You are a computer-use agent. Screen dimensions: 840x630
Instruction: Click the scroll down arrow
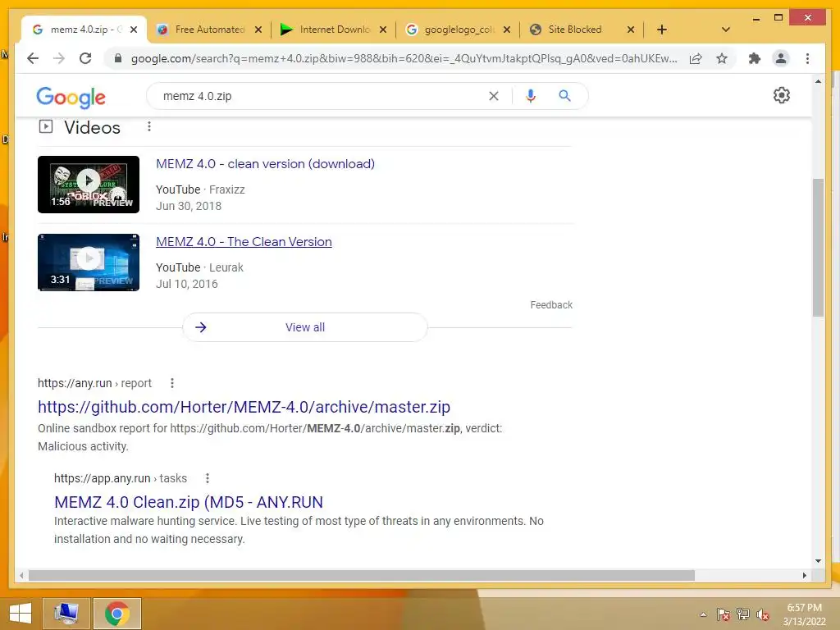(818, 561)
